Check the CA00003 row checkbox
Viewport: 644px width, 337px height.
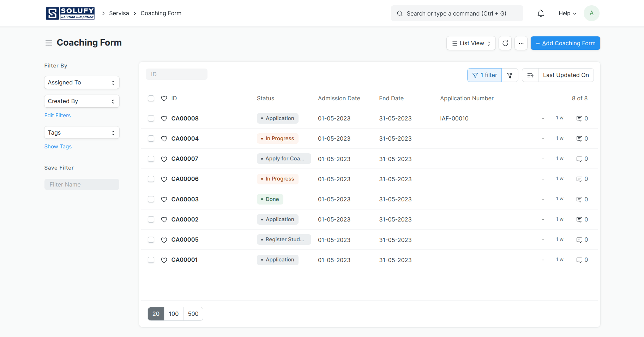click(x=151, y=199)
